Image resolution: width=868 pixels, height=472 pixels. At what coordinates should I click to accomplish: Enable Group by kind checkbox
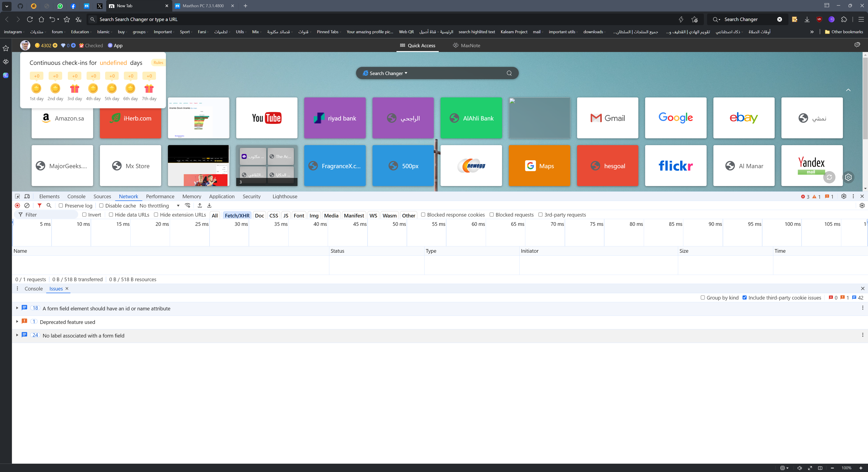[x=703, y=297]
